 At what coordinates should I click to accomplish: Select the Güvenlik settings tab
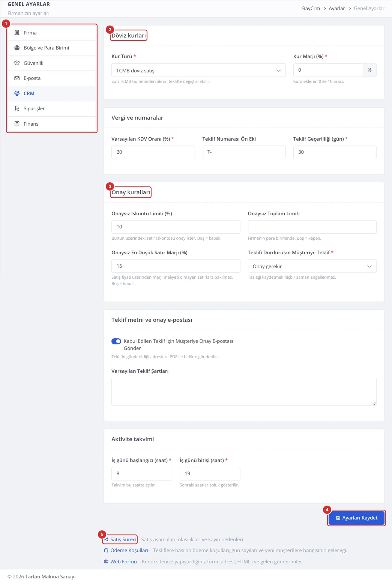[52, 63]
